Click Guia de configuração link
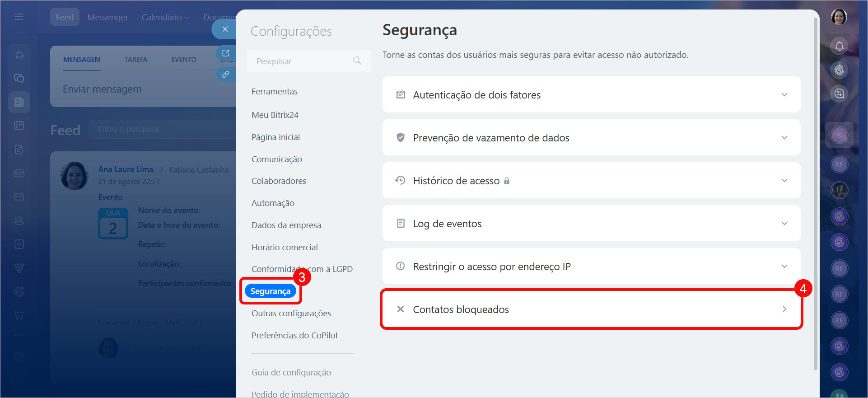Viewport: 868px width, 398px height. click(291, 373)
